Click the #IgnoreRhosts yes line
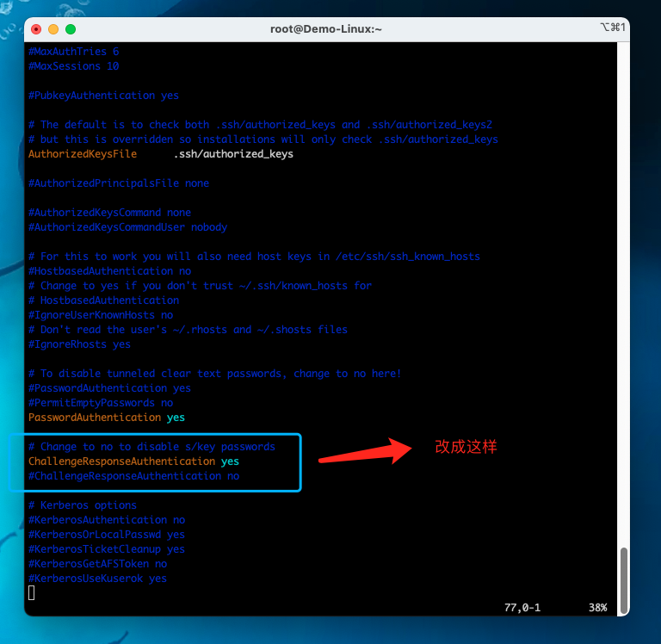The width and height of the screenshot is (661, 644). 80,344
